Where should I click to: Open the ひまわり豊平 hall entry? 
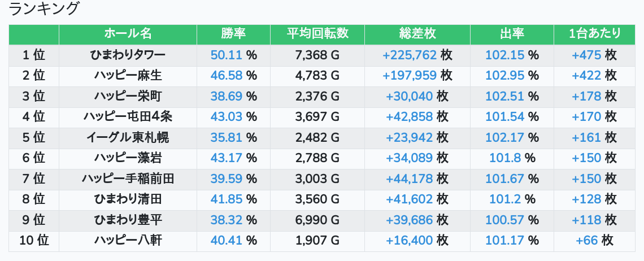[x=128, y=220]
